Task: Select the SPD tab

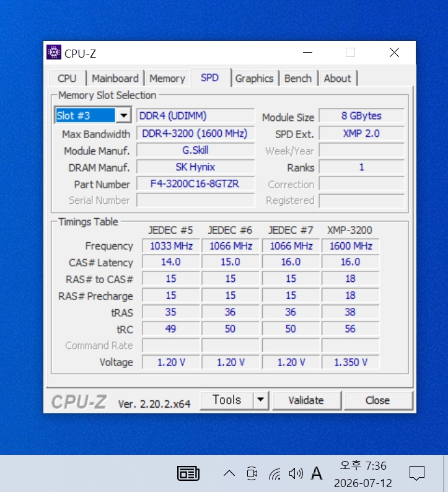Action: (x=209, y=77)
